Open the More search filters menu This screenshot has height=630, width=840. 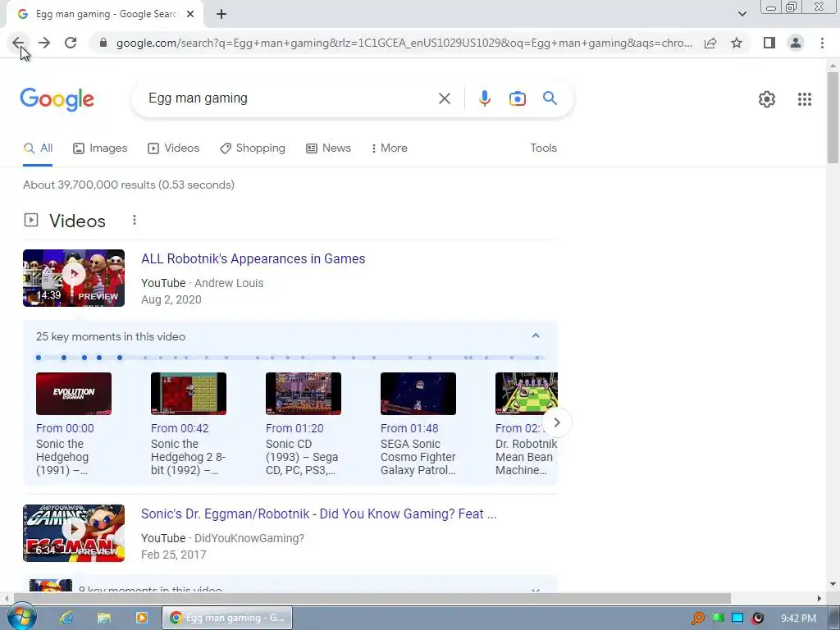coord(390,148)
